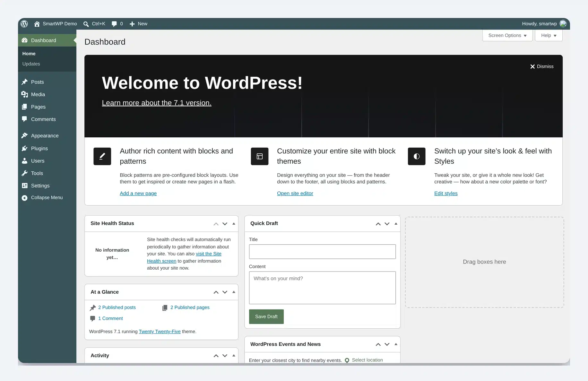Viewport: 588px width, 381px height.
Task: Move WordPress Events and News box up
Action: pyautogui.click(x=378, y=344)
